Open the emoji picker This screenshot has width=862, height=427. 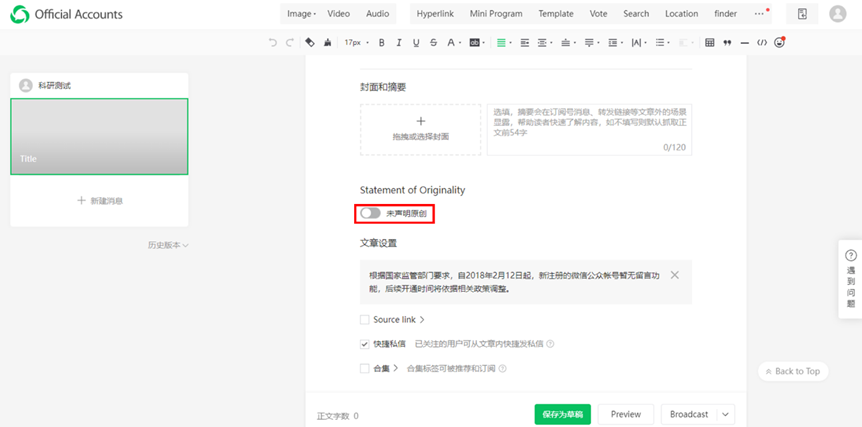779,43
